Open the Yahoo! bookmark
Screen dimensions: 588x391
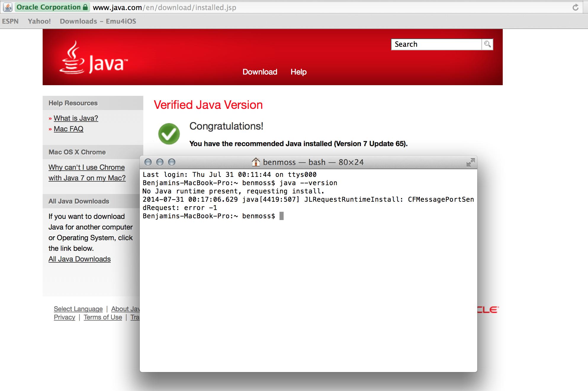(39, 21)
